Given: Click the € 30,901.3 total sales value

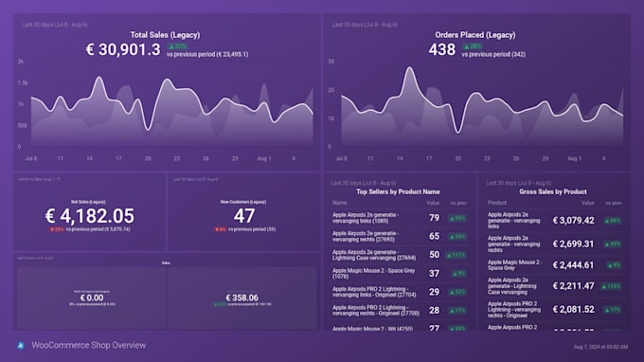Looking at the screenshot, I should 123,49.
